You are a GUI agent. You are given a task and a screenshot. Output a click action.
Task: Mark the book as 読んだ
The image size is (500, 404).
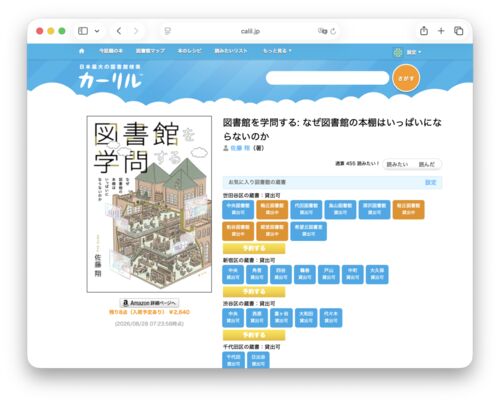[x=427, y=164]
